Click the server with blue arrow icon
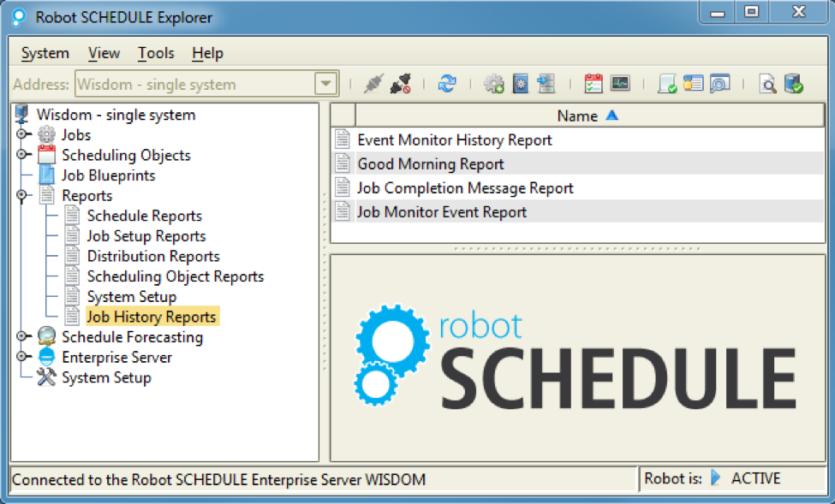This screenshot has height=504, width=835. coord(546,84)
